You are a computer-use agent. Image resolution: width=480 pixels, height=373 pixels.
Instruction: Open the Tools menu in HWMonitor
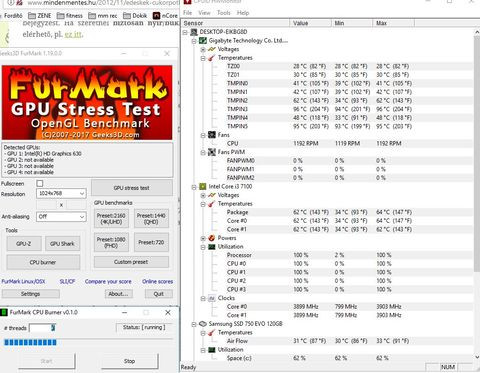(224, 13)
